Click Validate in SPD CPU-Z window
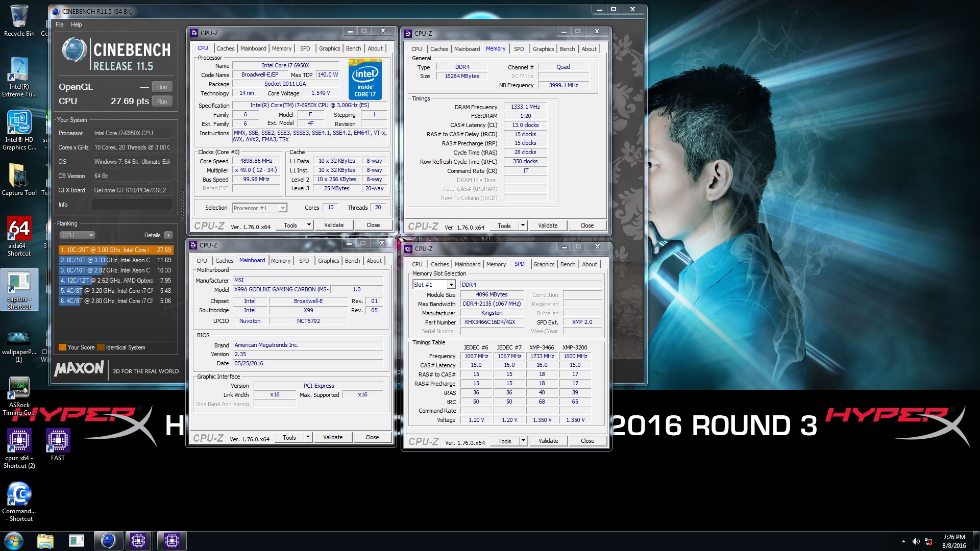This screenshot has height=551, width=980. pyautogui.click(x=548, y=441)
